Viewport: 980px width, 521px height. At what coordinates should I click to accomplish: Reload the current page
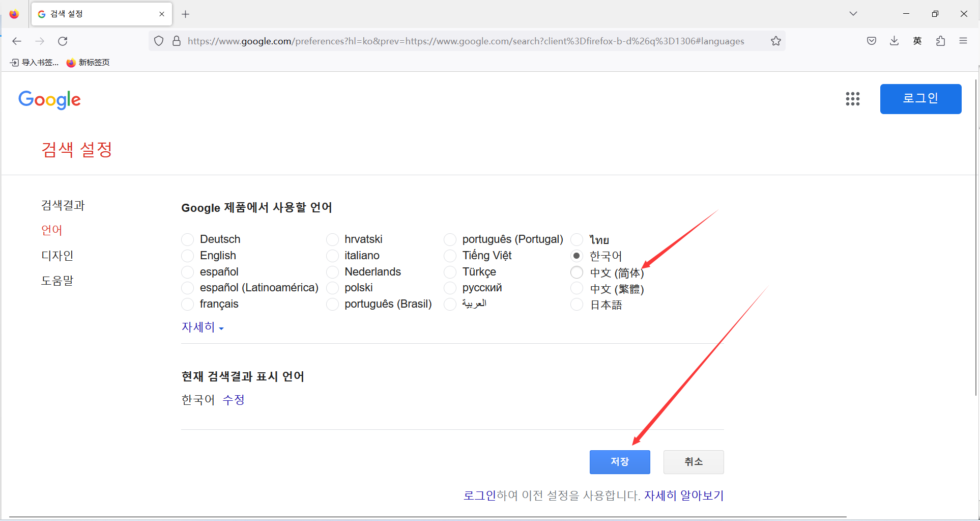coord(63,41)
